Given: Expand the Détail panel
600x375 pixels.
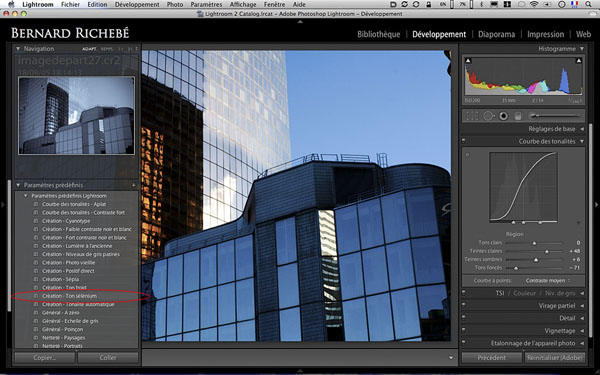Looking at the screenshot, I should [582, 318].
